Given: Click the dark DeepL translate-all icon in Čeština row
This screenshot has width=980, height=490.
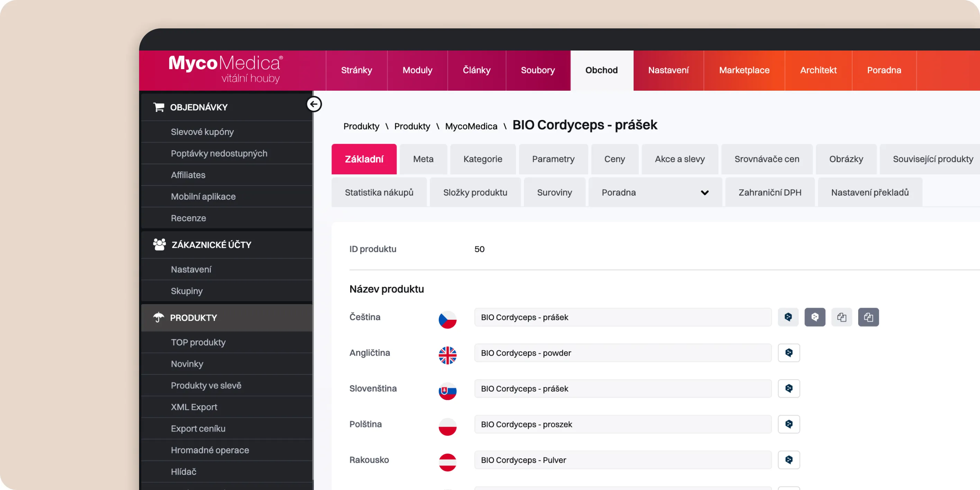Looking at the screenshot, I should 815,317.
